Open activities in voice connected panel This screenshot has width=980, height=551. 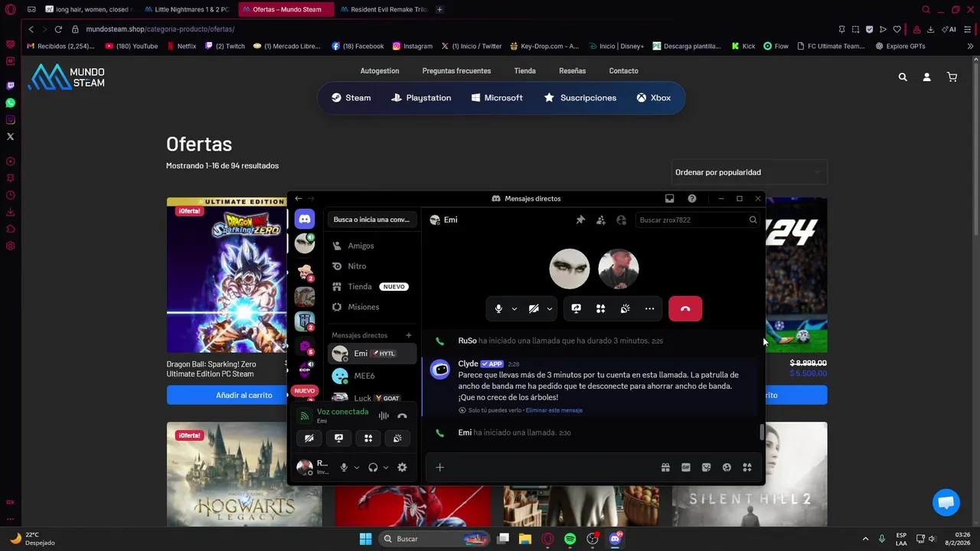[368, 438]
